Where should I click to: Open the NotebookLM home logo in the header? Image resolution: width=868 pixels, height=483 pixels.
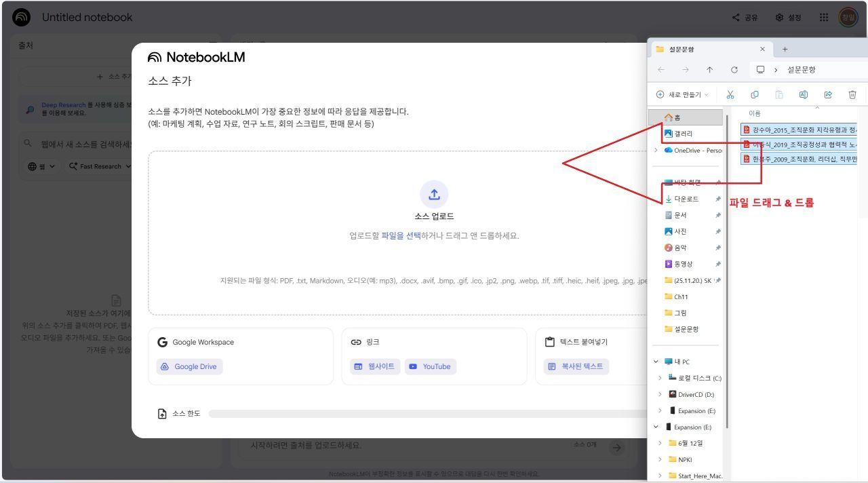[22, 17]
